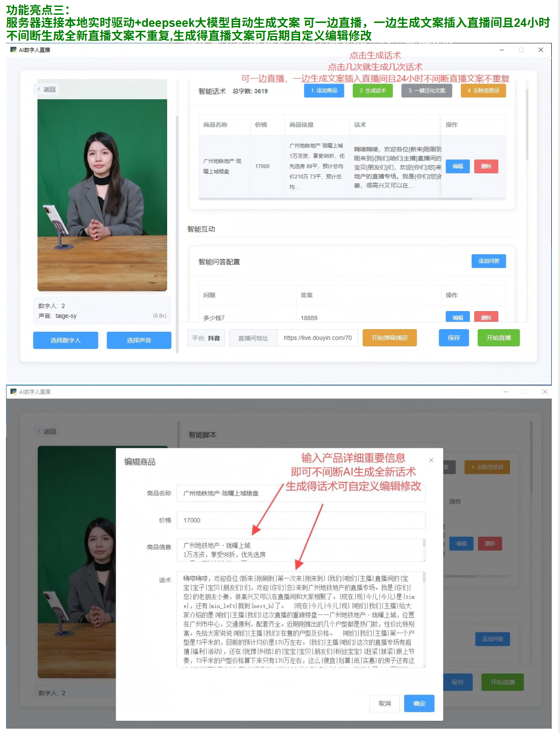Click 确定 button in edit dialog
The height and width of the screenshot is (733, 560).
click(419, 704)
